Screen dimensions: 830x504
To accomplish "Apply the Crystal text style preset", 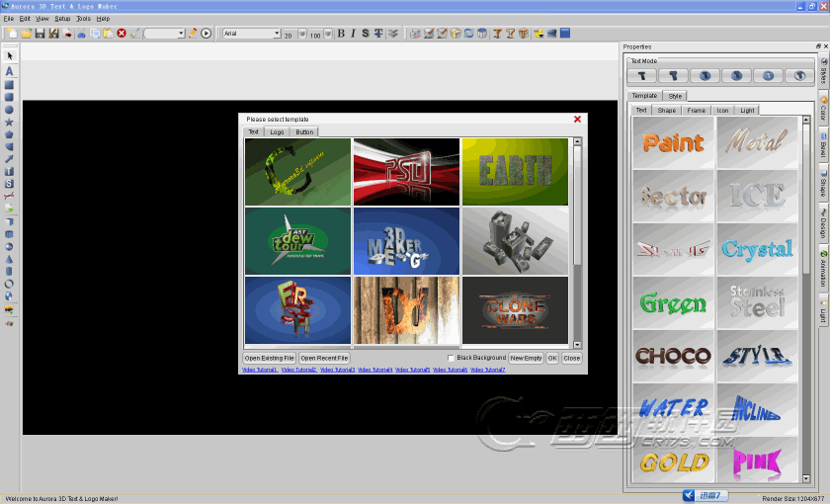I will 757,249.
